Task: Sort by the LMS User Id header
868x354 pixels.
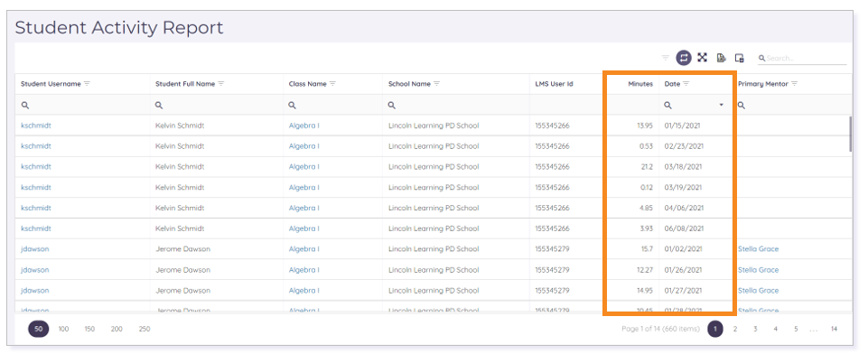Action: [x=554, y=84]
